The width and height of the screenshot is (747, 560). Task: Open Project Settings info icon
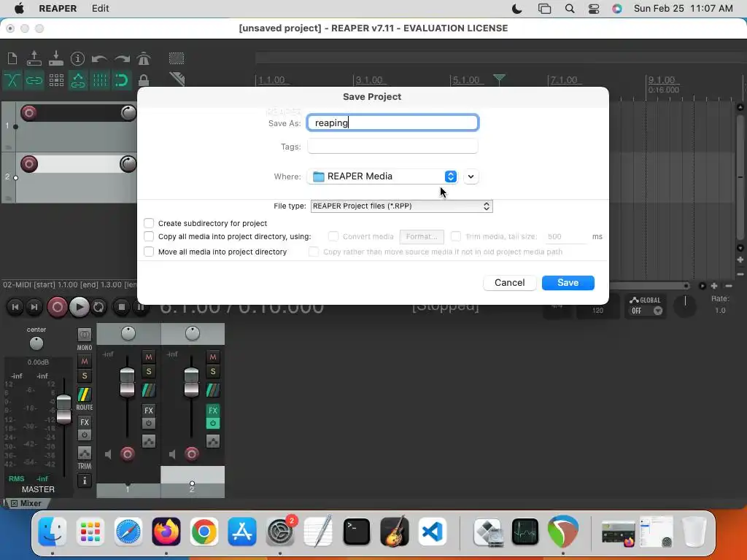[x=77, y=58]
